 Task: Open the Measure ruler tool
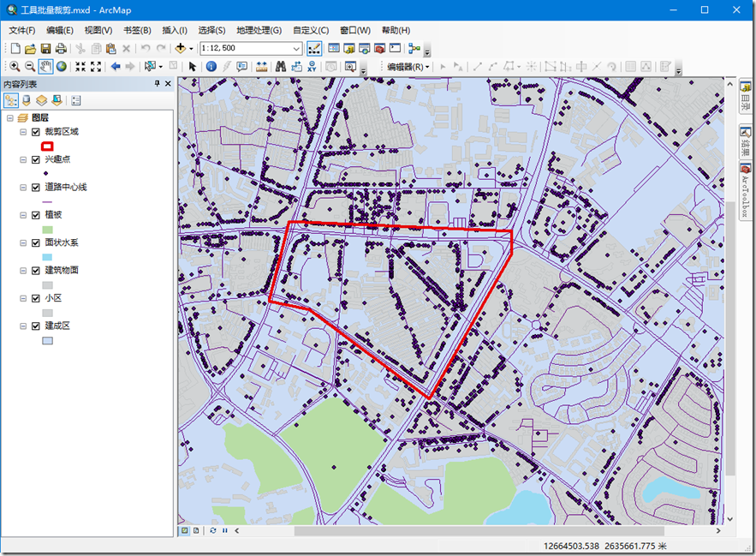(x=261, y=67)
